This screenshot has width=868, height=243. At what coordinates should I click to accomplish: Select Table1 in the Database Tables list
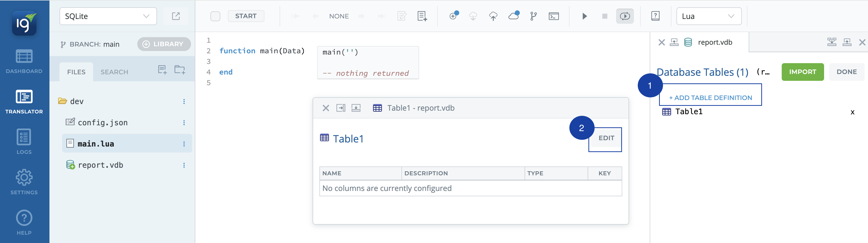tap(689, 112)
